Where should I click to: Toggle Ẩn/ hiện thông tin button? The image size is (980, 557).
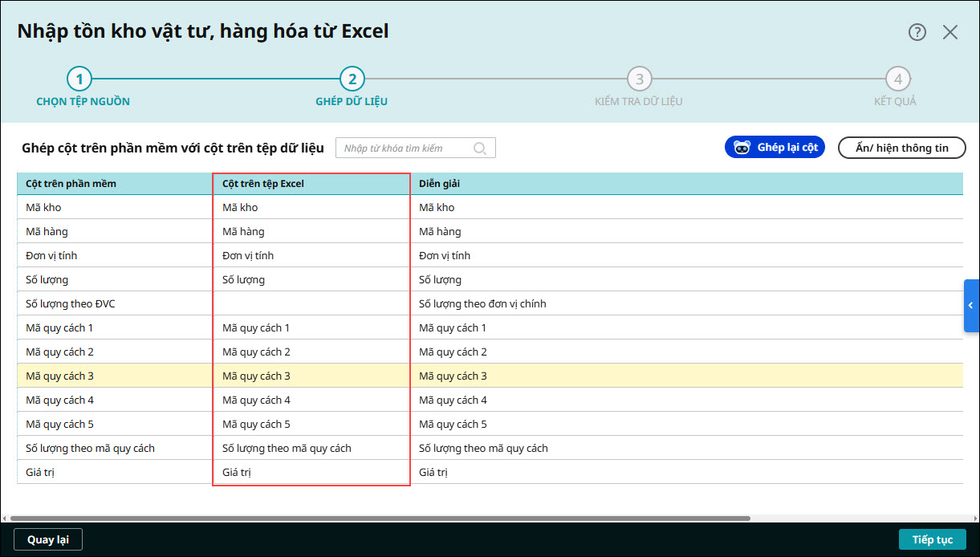pos(901,148)
